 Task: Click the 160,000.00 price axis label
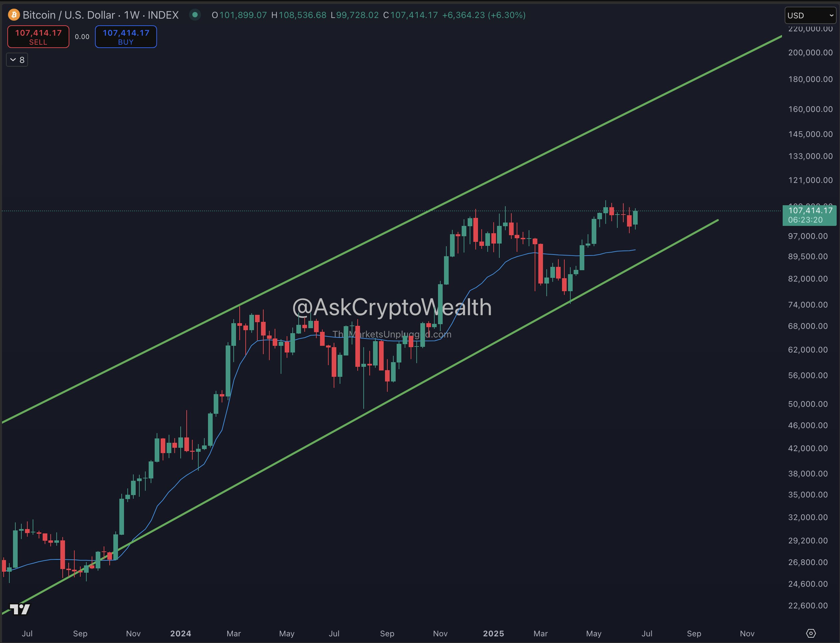pyautogui.click(x=811, y=109)
